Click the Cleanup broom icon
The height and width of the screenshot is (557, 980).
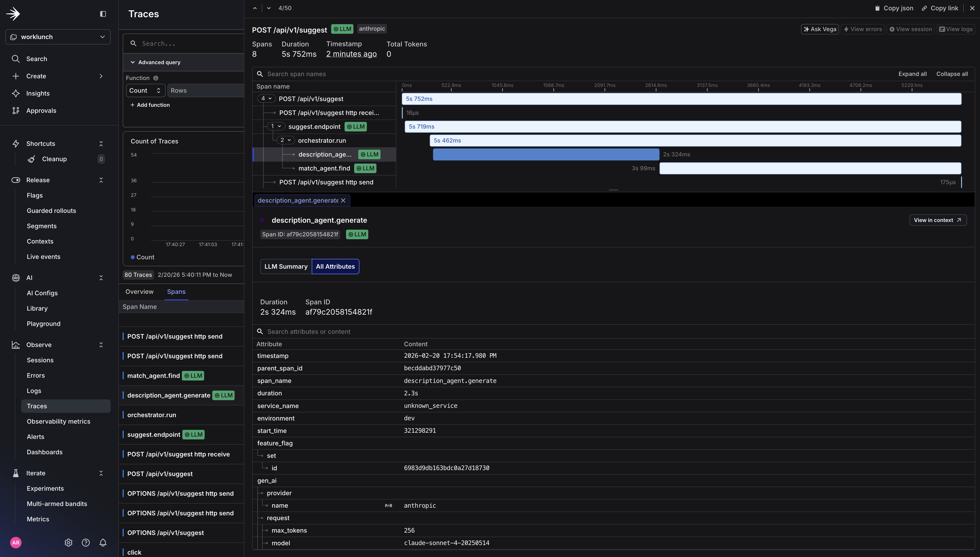tap(32, 159)
